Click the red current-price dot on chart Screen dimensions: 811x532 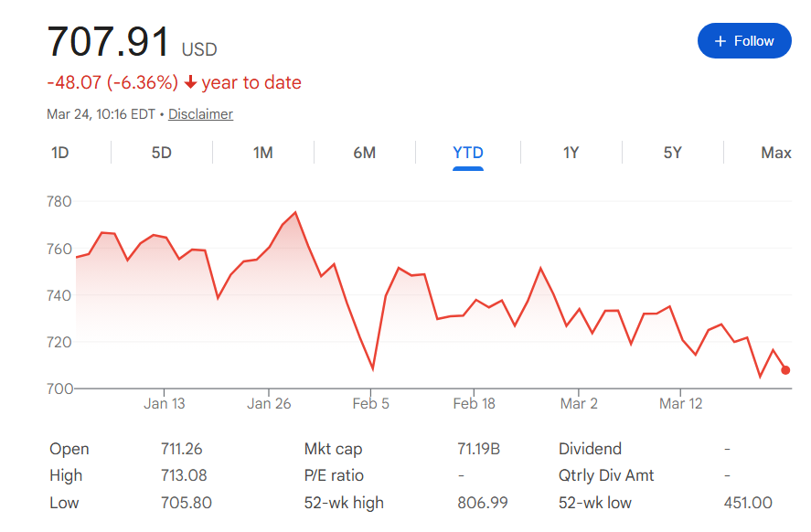[x=785, y=370]
